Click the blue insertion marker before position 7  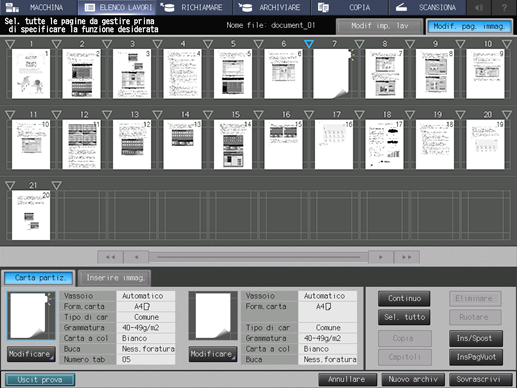click(x=309, y=44)
